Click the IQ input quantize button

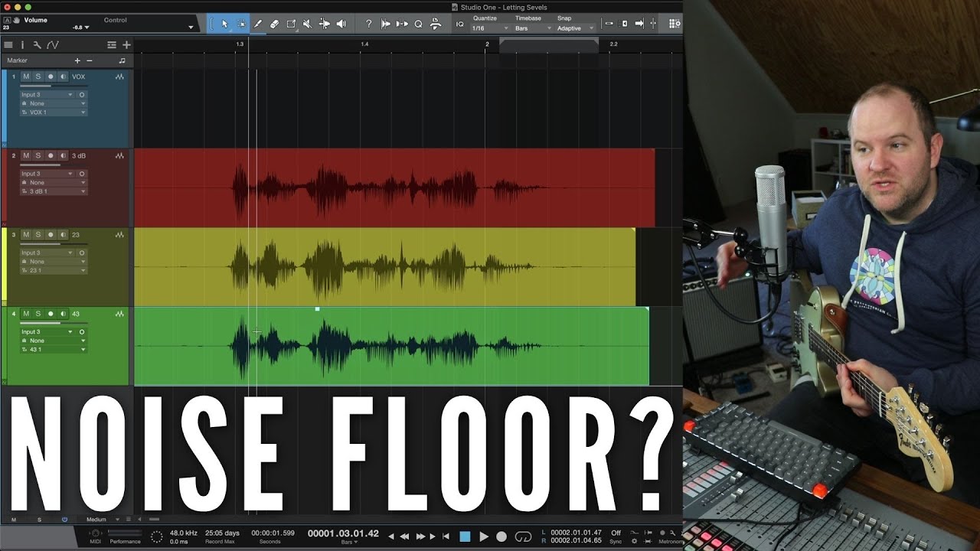[459, 24]
